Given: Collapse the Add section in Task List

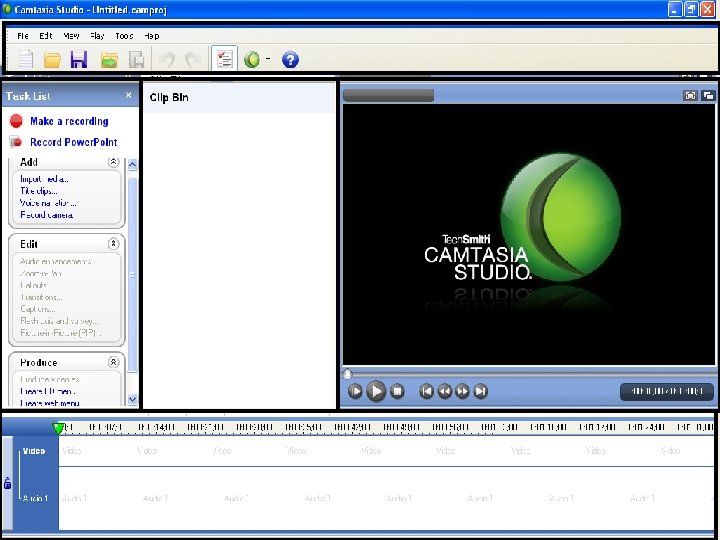Looking at the screenshot, I should pos(113,162).
